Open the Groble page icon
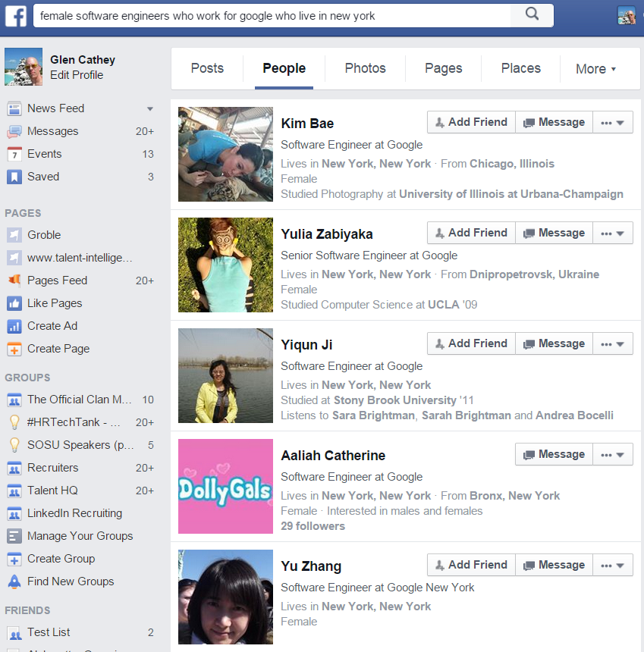The height and width of the screenshot is (652, 644). click(14, 235)
